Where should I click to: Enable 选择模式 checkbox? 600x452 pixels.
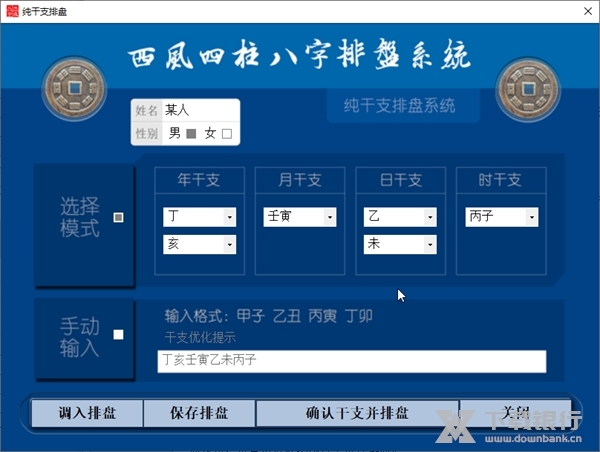(x=118, y=217)
